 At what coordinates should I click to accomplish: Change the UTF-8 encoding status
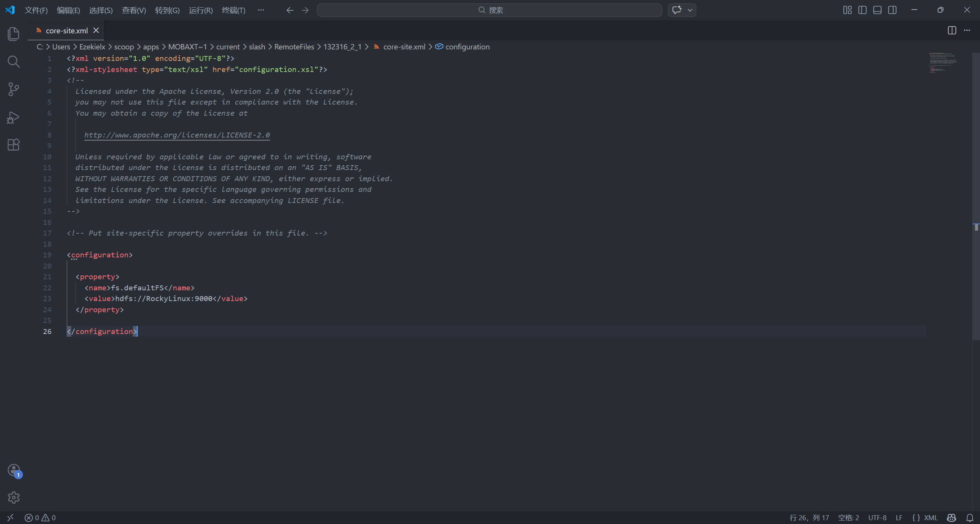877,518
